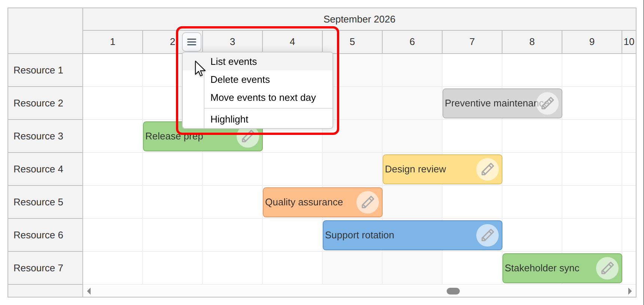Select the Support rotation event bar
Screen dimensions: 644x305
click(x=413, y=235)
